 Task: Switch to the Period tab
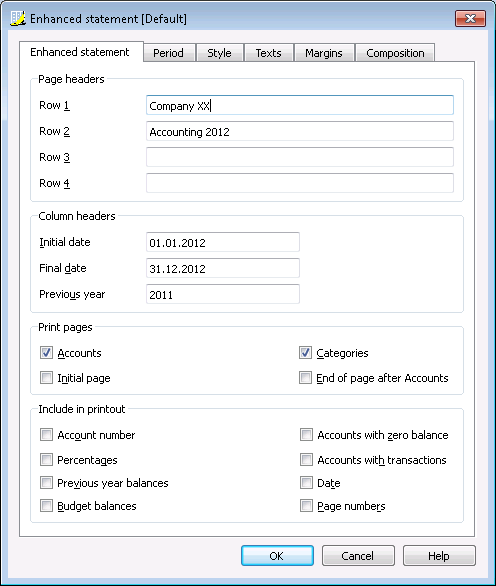click(169, 53)
